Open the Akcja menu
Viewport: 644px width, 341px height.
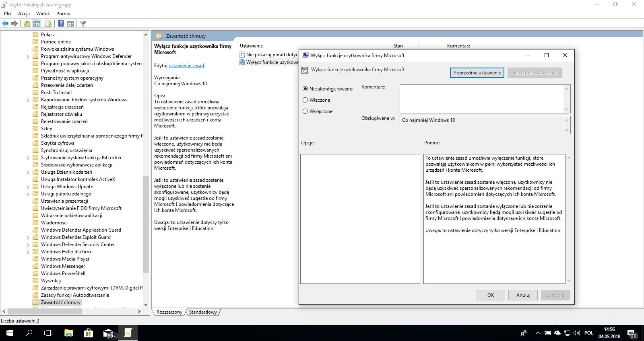[24, 14]
